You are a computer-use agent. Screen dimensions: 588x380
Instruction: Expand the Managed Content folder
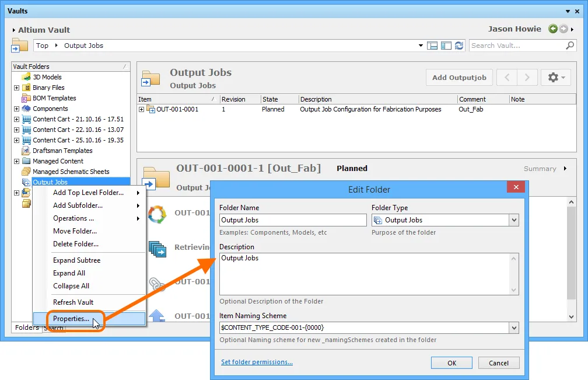coord(16,161)
